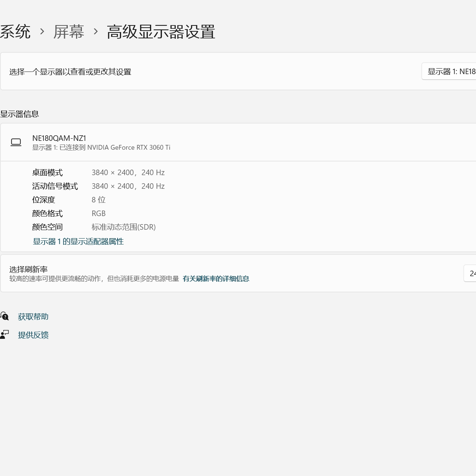Click the 桌面模式 resolution value
Screen dimensions: 476x476
click(128, 172)
